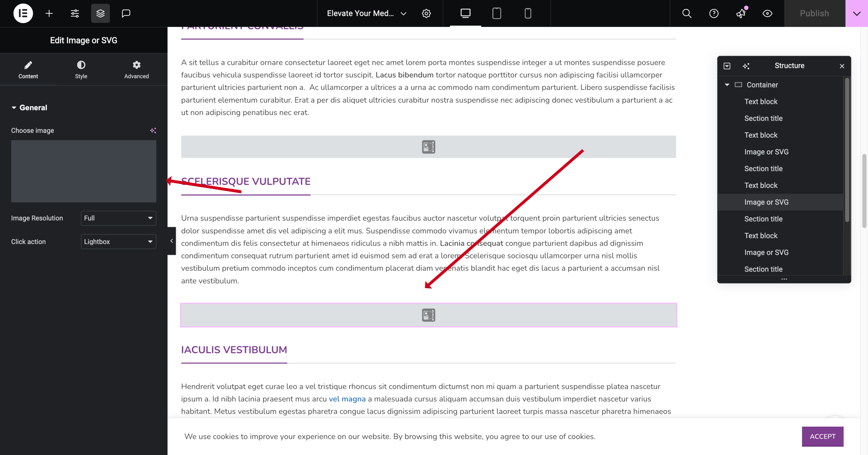Collapse the General section

click(x=29, y=108)
